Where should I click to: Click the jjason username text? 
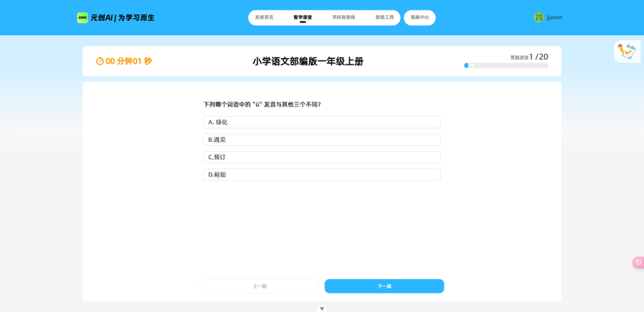554,18
